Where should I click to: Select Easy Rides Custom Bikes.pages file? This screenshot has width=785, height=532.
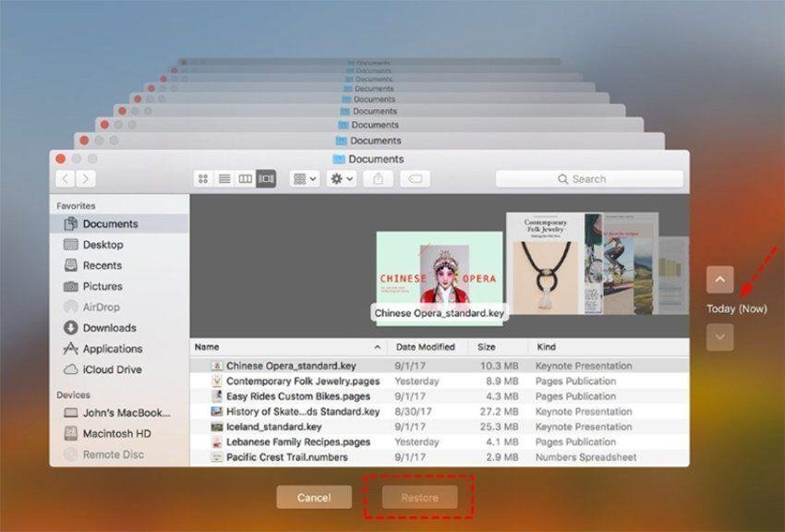440,396
